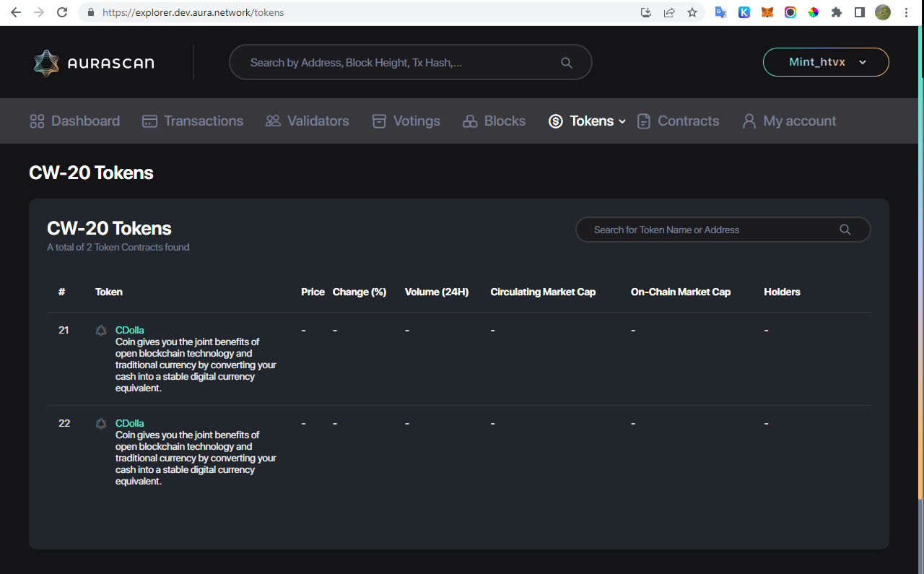Open the Contracts page

(678, 121)
